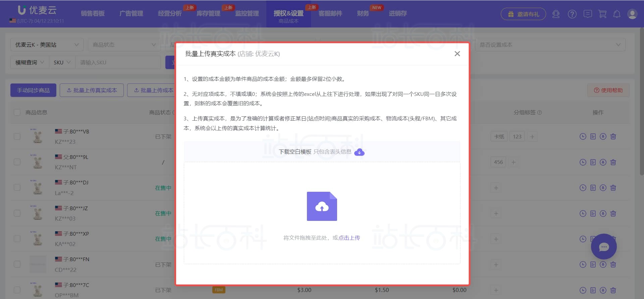Open the 商品状态 filter dropdown

124,45
